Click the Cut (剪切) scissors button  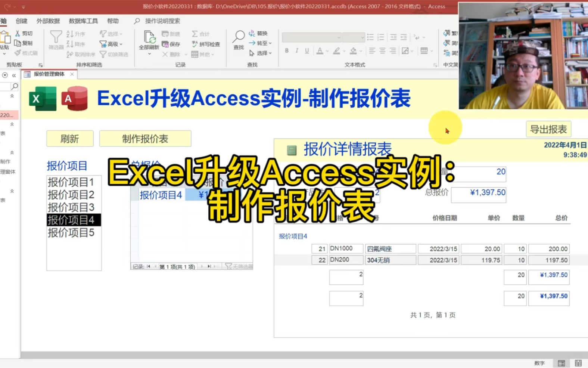tap(24, 33)
